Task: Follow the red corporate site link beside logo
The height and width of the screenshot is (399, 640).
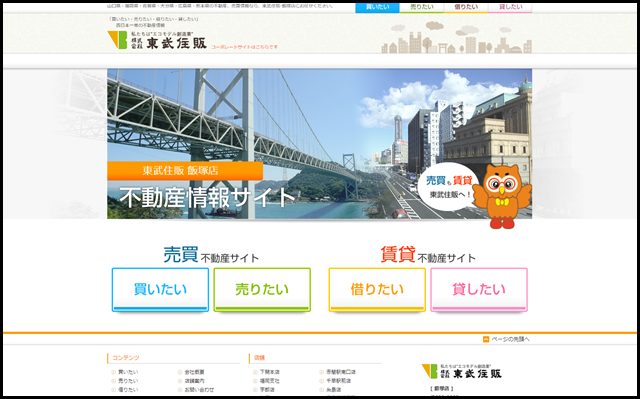Action: 244,47
